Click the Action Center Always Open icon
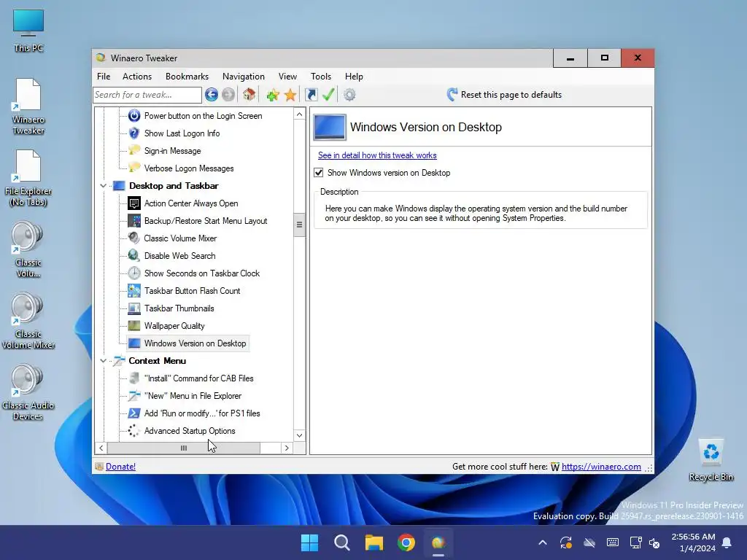The image size is (747, 560). click(134, 203)
